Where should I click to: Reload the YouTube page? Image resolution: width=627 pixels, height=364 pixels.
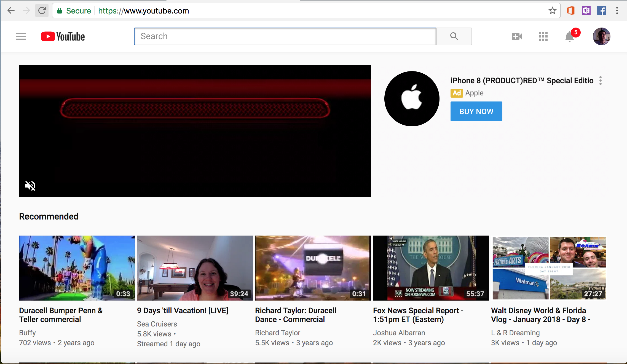42,11
